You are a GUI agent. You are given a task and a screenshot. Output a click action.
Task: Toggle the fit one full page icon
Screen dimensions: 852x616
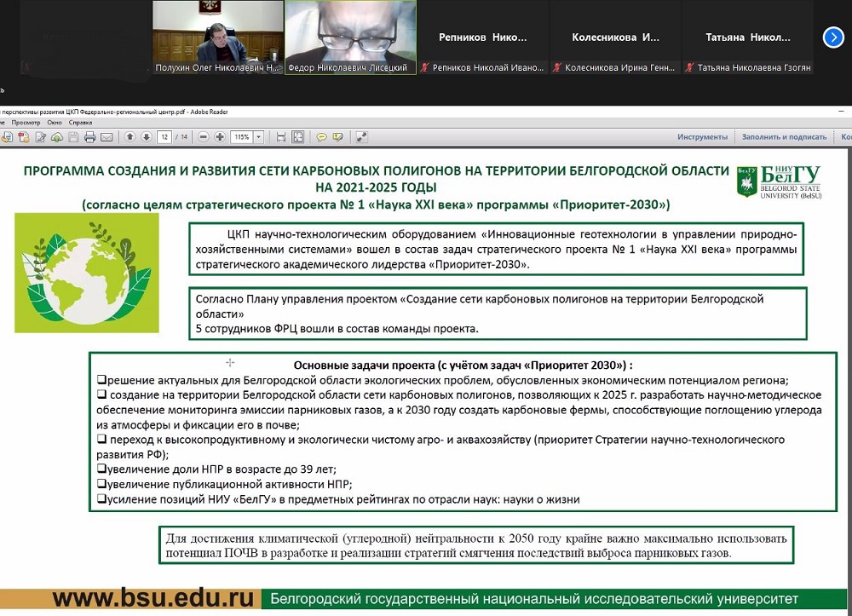(298, 137)
